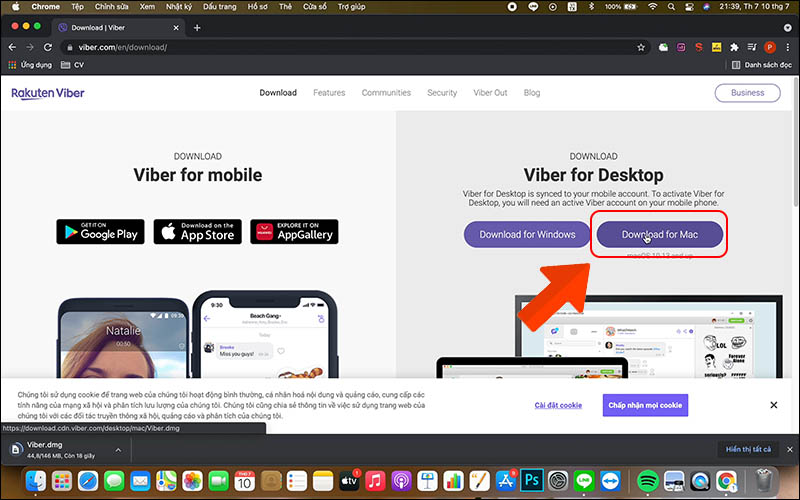Click Download for Windows button

[x=527, y=235]
